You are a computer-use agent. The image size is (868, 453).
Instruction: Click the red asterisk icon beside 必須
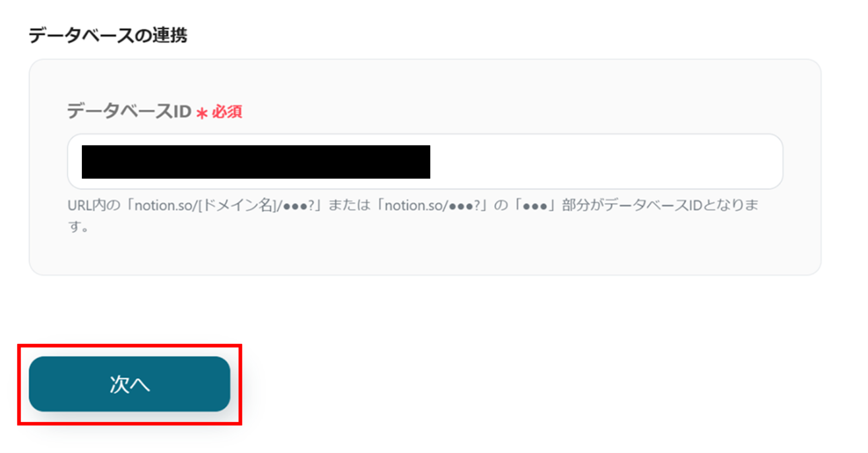pos(202,113)
